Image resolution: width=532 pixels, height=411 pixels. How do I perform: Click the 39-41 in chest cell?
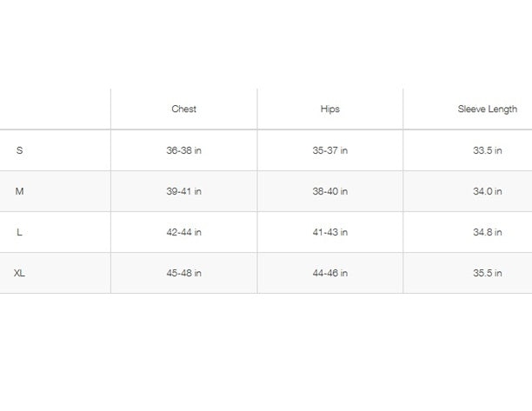[183, 191]
